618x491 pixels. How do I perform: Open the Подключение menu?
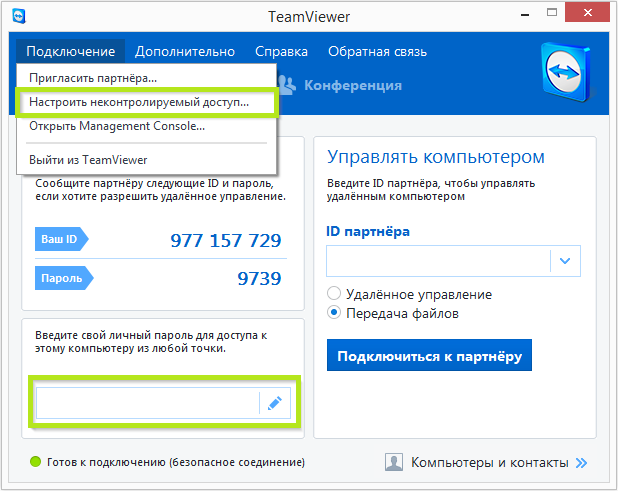[x=71, y=52]
